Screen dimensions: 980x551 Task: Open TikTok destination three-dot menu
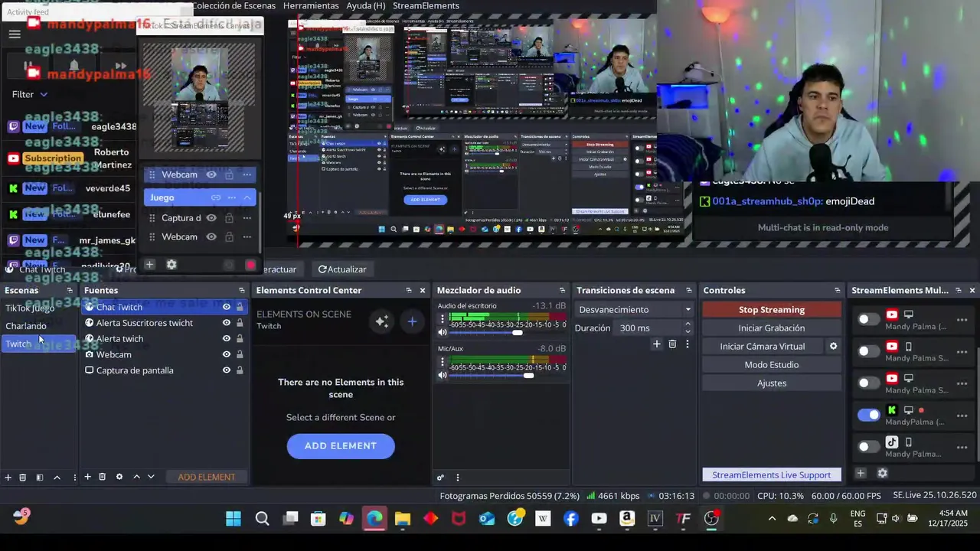962,448
